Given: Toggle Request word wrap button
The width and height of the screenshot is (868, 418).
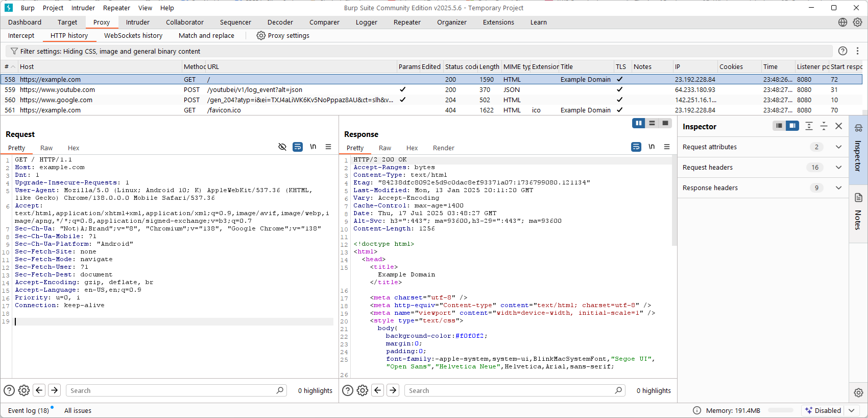Looking at the screenshot, I should 298,147.
